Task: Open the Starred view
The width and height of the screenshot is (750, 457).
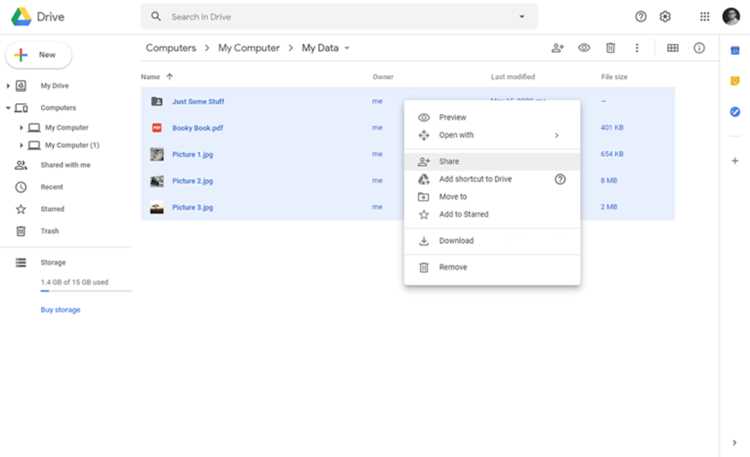Action: pos(52,209)
